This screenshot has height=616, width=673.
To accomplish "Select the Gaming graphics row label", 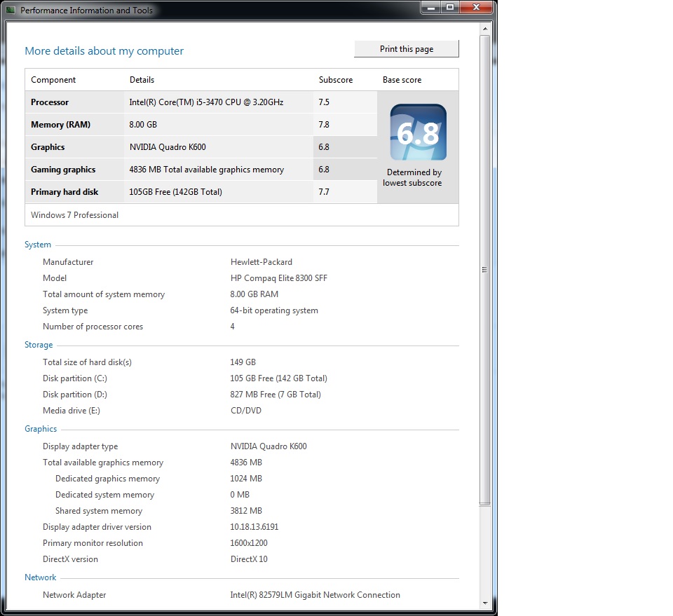I will tap(63, 170).
